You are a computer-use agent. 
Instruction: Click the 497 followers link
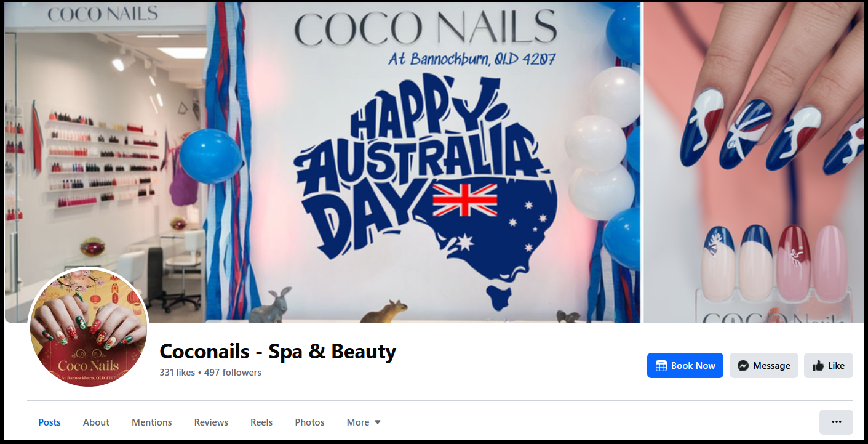[x=233, y=373]
